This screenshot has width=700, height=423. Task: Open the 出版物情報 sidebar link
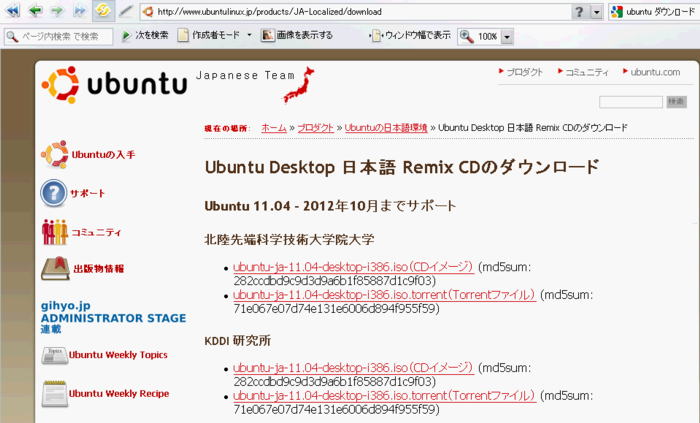pos(99,269)
